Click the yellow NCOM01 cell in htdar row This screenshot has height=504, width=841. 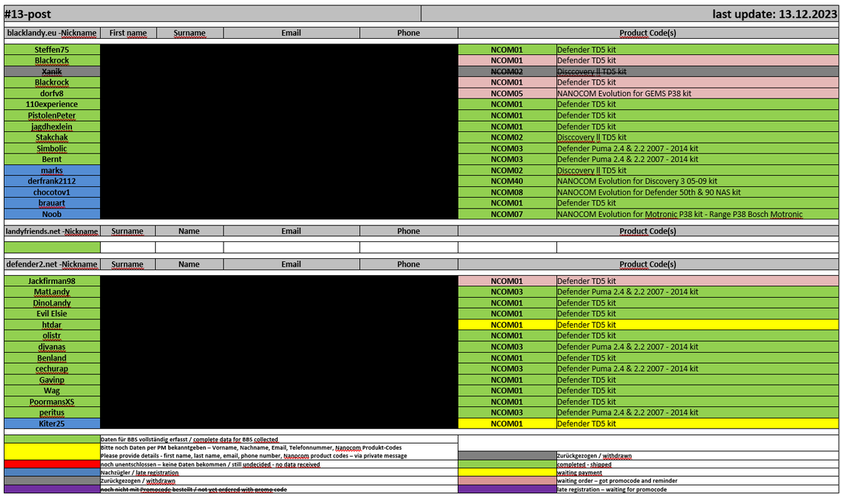coord(507,325)
